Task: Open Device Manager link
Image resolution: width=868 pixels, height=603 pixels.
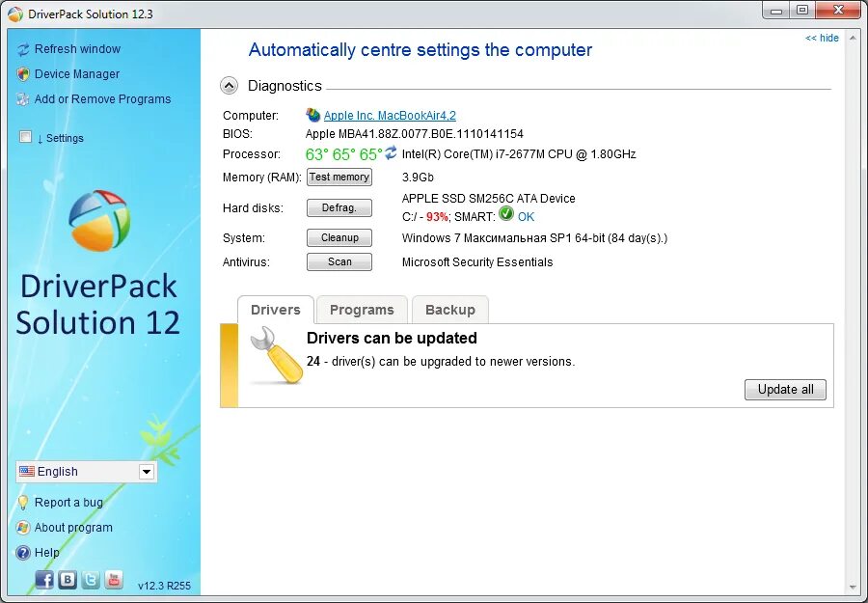Action: (x=77, y=74)
